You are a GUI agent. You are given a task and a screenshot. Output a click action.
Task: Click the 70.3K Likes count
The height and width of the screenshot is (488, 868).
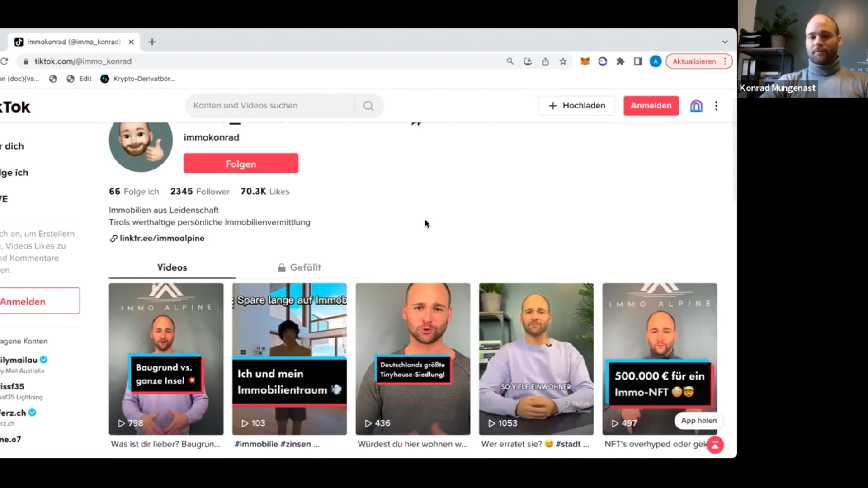pyautogui.click(x=265, y=191)
